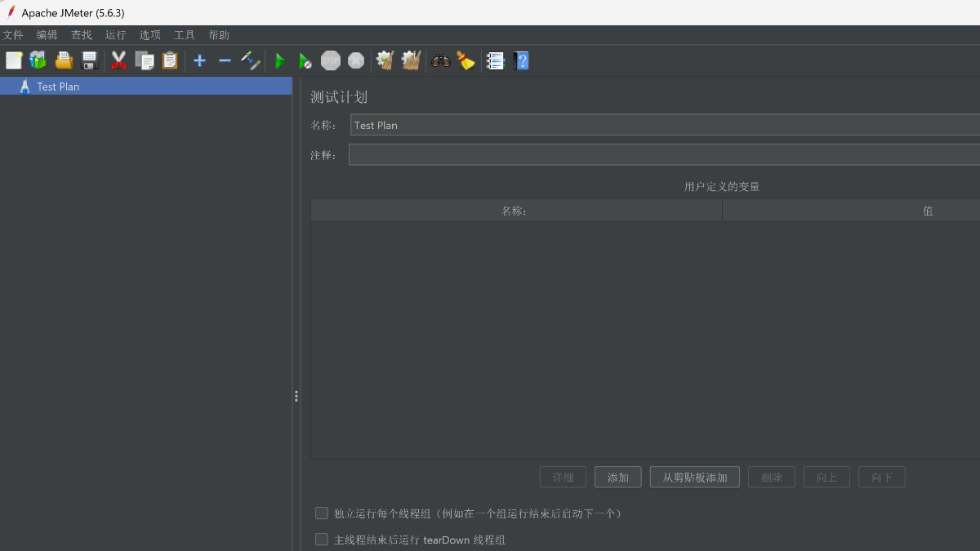The image size is (980, 551).
Task: Open the Function Helper list icon
Action: 496,60
